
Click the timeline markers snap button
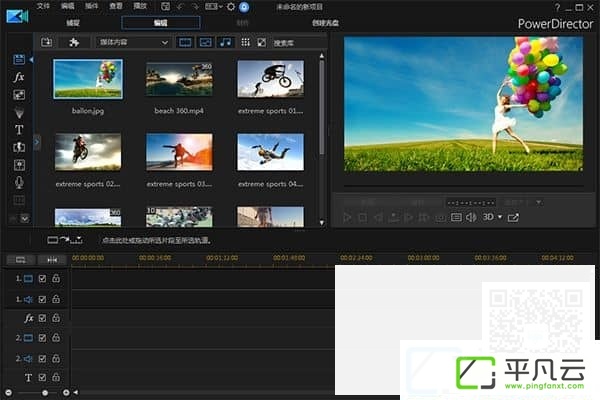coord(52,260)
